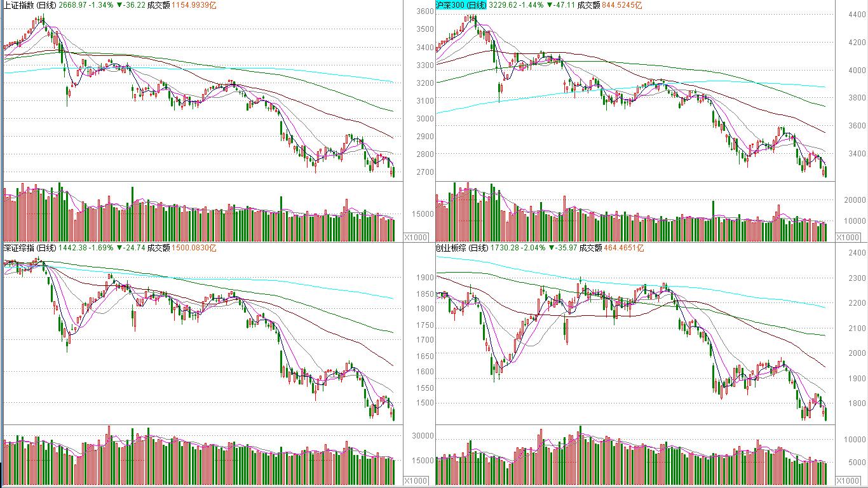The image size is (868, 488).
Task: Click the 1442.38 index value
Action: pos(72,248)
